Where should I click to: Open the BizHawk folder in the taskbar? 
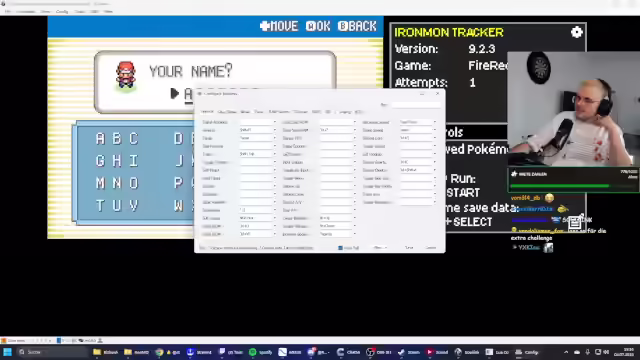coord(106,352)
